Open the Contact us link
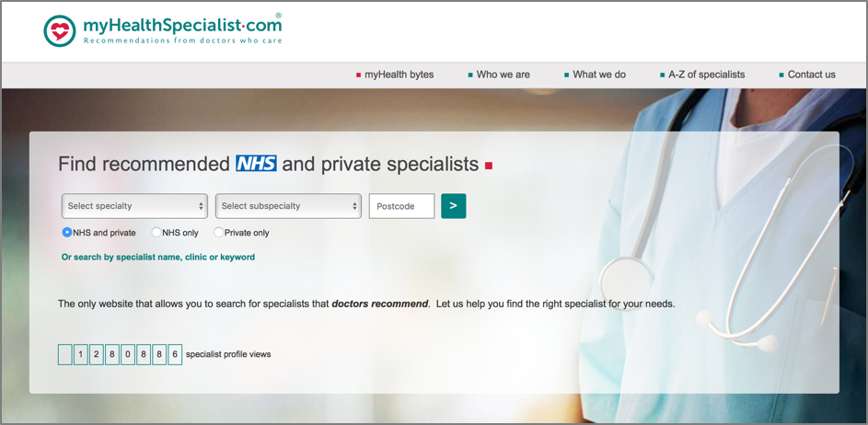 [812, 75]
